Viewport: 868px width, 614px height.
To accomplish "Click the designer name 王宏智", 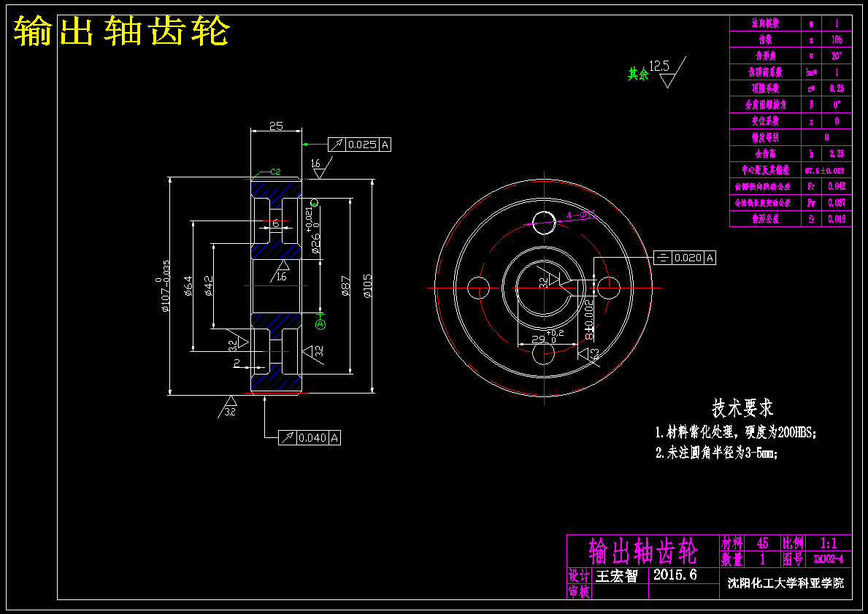I will pyautogui.click(x=616, y=576).
